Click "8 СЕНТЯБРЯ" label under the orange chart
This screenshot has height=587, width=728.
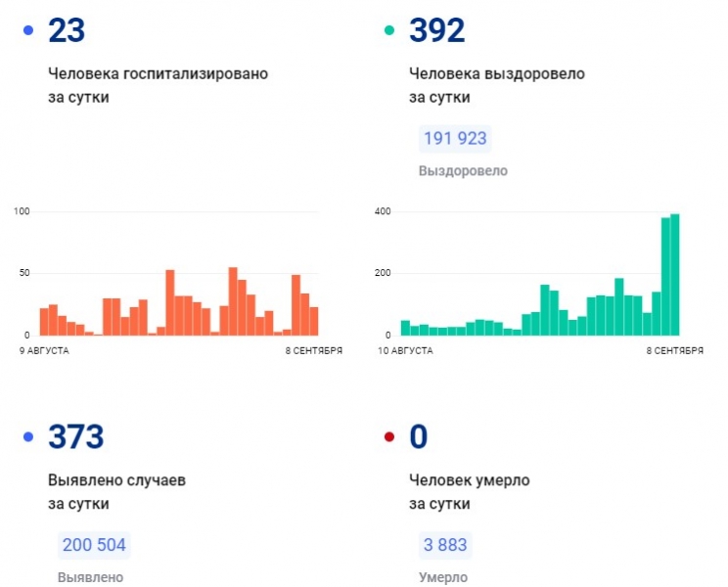(x=311, y=350)
